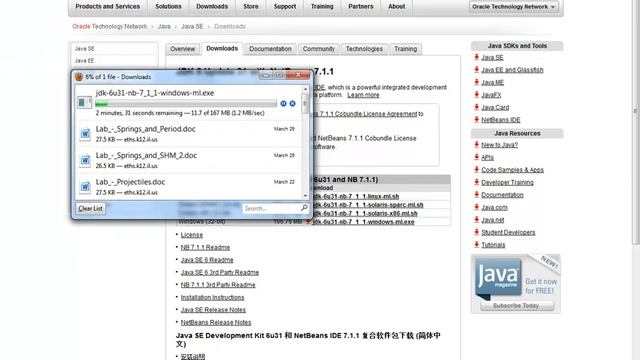Open NB 7.1.1 3rd Party Readme link
This screenshot has width=640, height=360.
coord(218,285)
